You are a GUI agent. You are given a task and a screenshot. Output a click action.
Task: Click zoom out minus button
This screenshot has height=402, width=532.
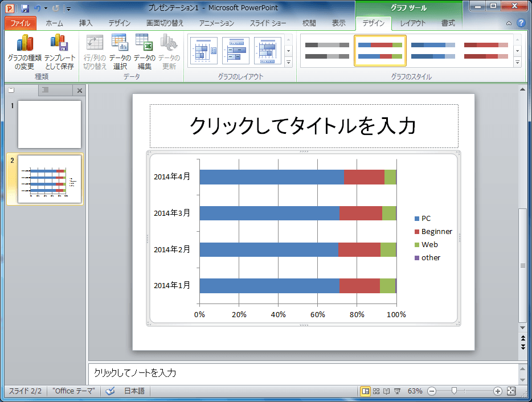[x=432, y=391]
